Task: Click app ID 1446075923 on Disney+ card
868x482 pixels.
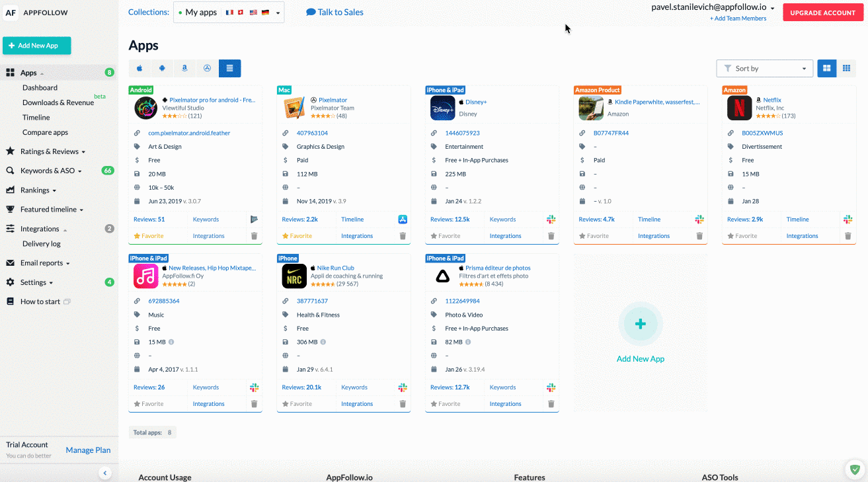Action: pyautogui.click(x=463, y=133)
